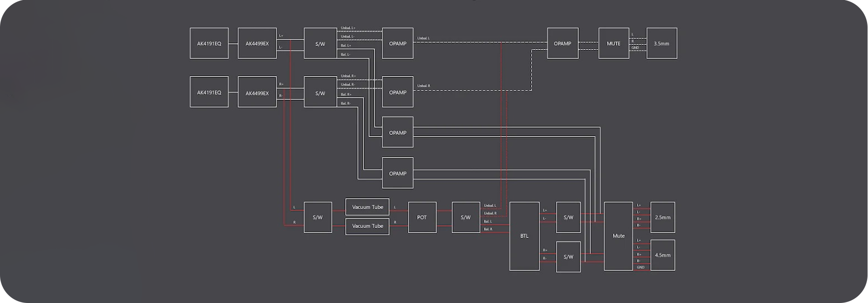Select the OPAMP block directly before MUTE
The image size is (868, 303).
pos(562,43)
